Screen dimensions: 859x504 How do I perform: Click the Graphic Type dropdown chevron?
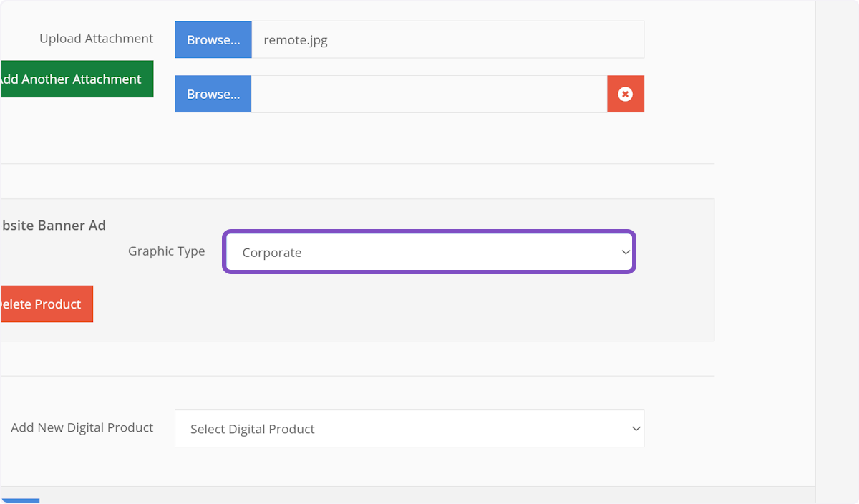tap(626, 251)
